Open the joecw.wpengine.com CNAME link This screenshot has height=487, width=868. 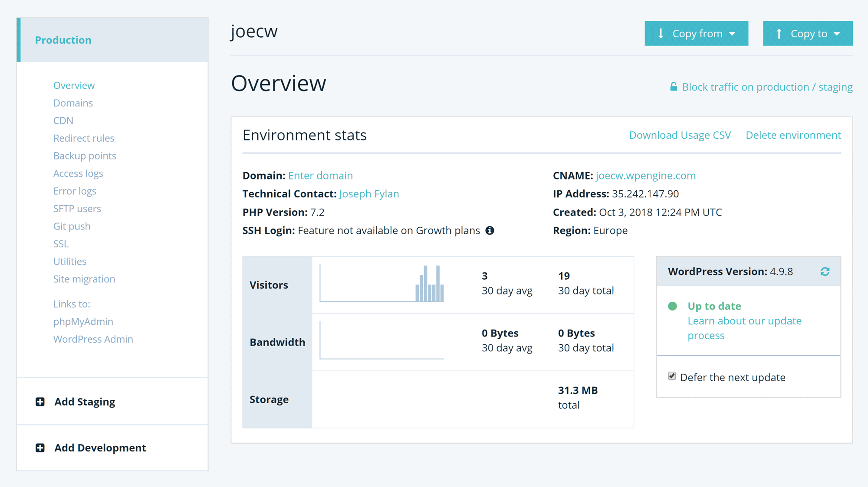(646, 176)
